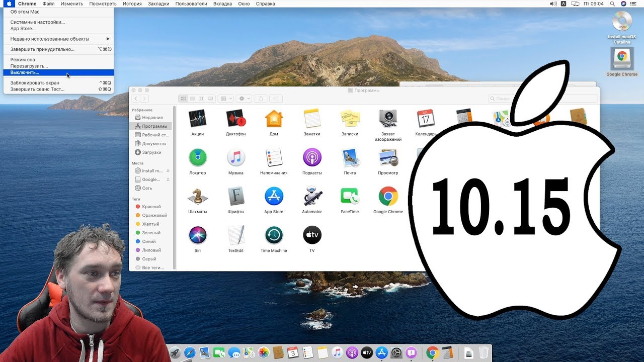Viewport: 644px width, 362px height.
Task: Select Напоминания icon in the Finder window
Action: pyautogui.click(x=274, y=157)
